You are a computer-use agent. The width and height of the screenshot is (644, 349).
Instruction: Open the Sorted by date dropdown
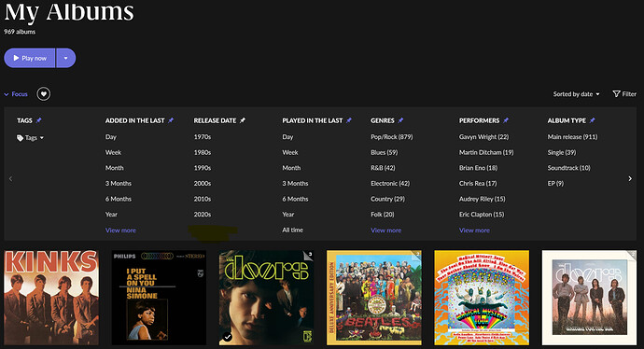point(576,94)
